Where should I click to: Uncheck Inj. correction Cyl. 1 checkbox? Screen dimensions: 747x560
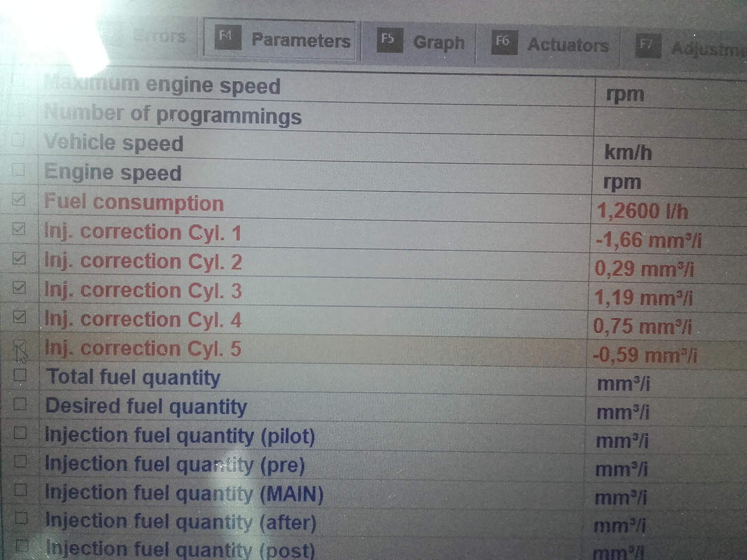[x=19, y=229]
